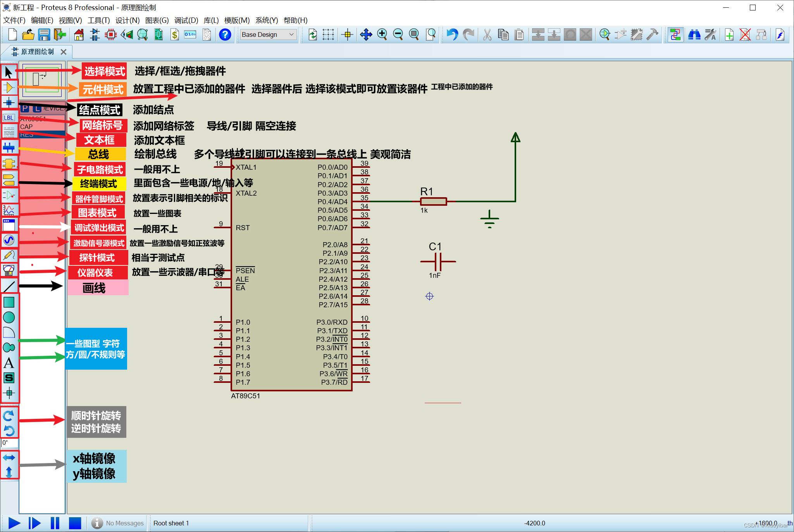Toggle the false origin crosshair icon

coord(348,35)
